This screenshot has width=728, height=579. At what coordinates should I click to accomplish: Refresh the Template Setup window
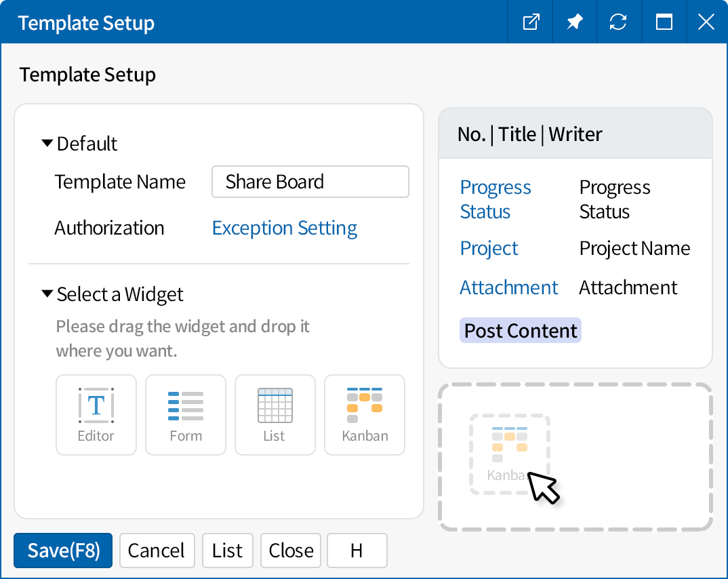pos(619,22)
